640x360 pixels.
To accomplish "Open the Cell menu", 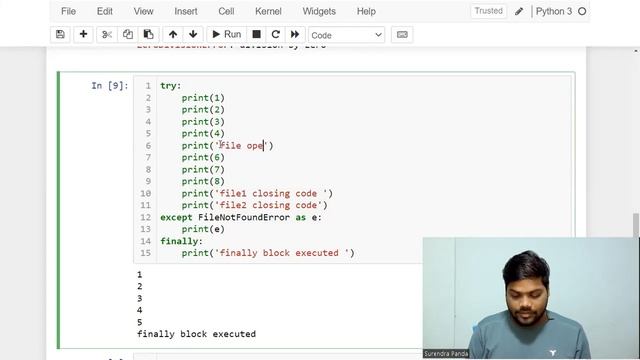I will 226,11.
